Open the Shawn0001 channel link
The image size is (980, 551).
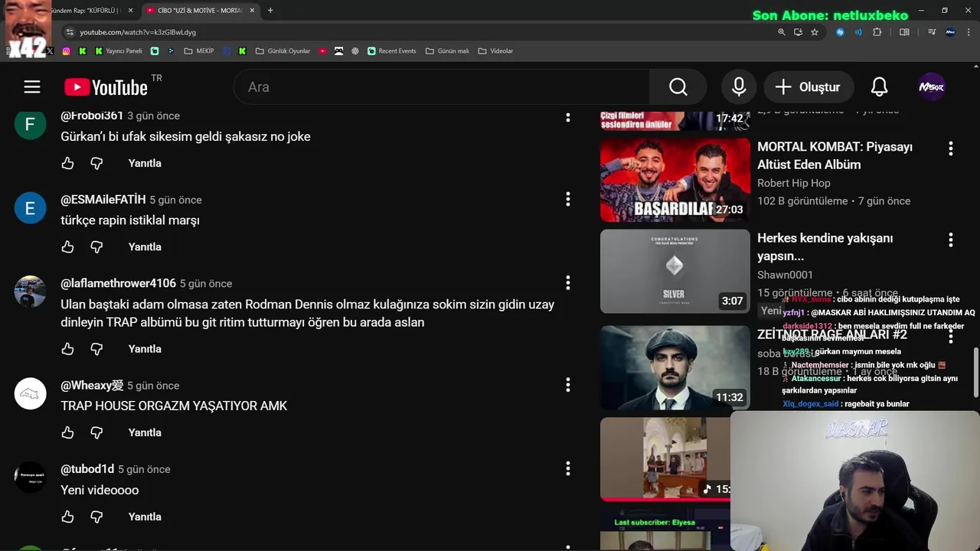785,275
